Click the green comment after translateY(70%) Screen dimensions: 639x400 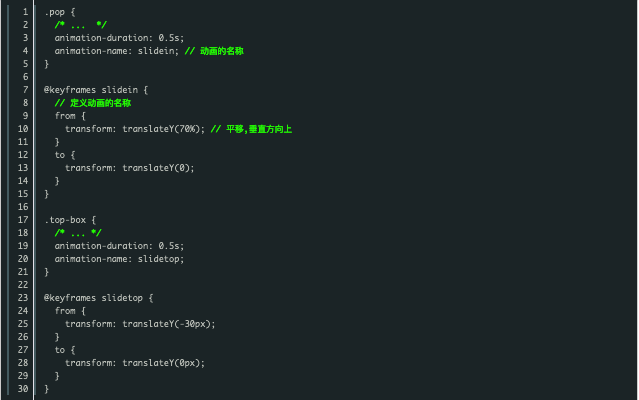point(251,129)
